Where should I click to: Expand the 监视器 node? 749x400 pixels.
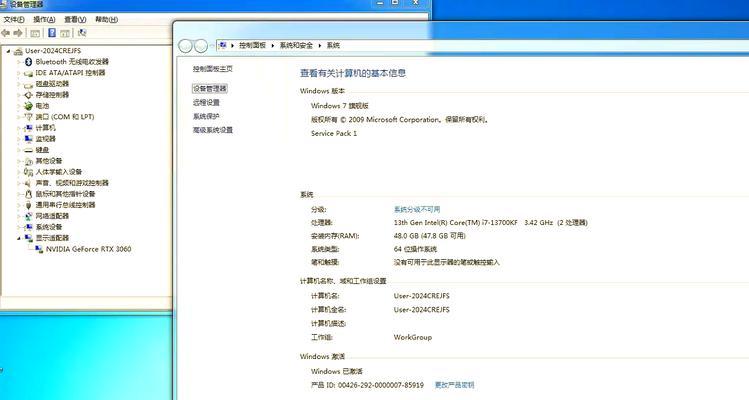pyautogui.click(x=19, y=139)
